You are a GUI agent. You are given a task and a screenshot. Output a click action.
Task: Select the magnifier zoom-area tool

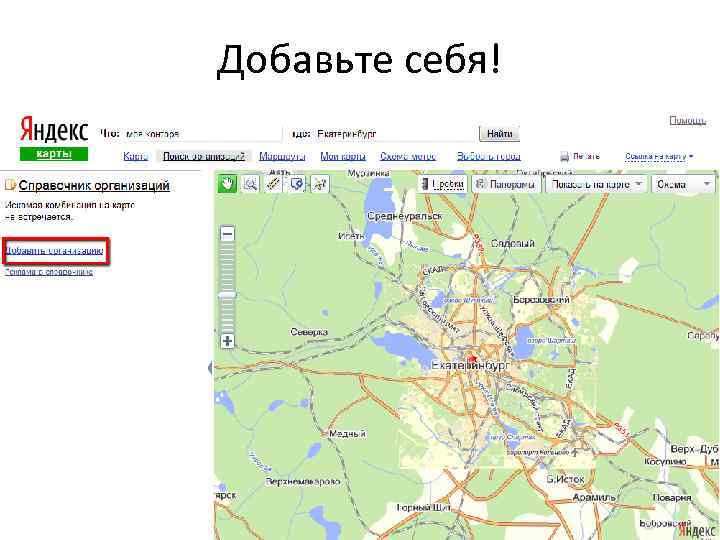tap(250, 184)
